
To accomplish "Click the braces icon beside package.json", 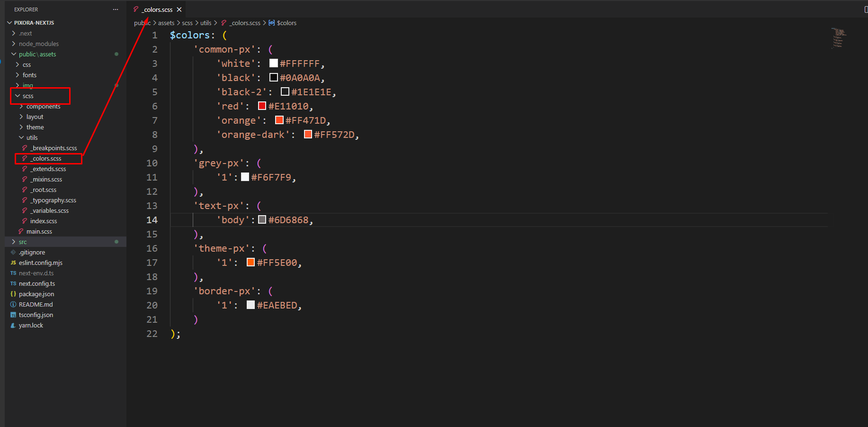I will click(x=13, y=294).
